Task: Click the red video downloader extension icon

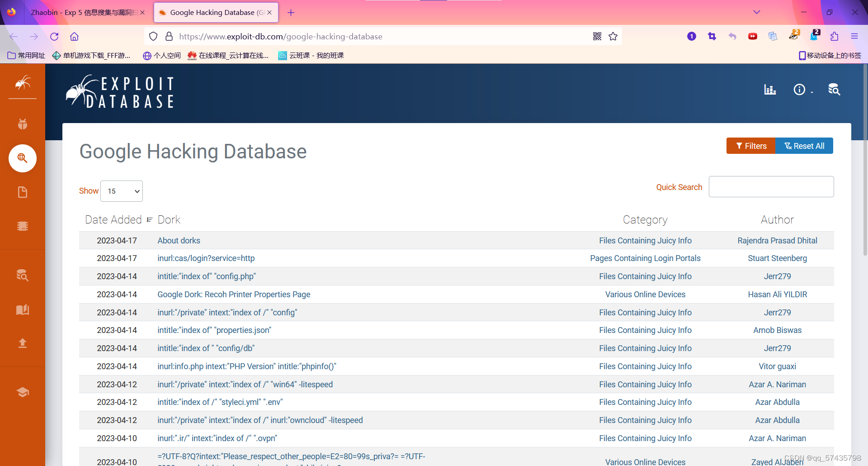Action: (x=753, y=37)
